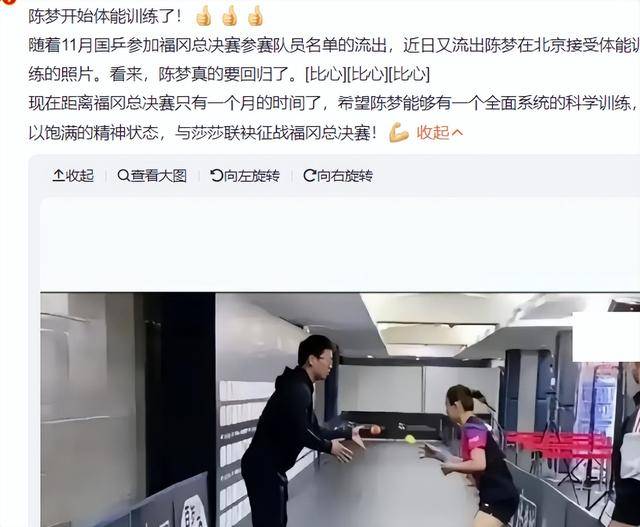Collapse image viewer with 收起 toolbar item
Screen dimensions: 640x527
click(73, 176)
